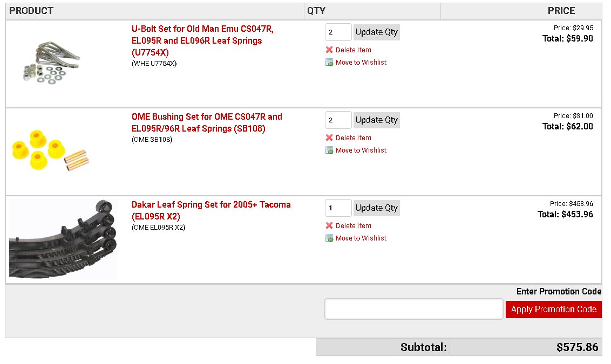This screenshot has height=364, width=611.
Task: Click the wishlist icon for Dakar Leaf Spring
Action: tap(329, 238)
